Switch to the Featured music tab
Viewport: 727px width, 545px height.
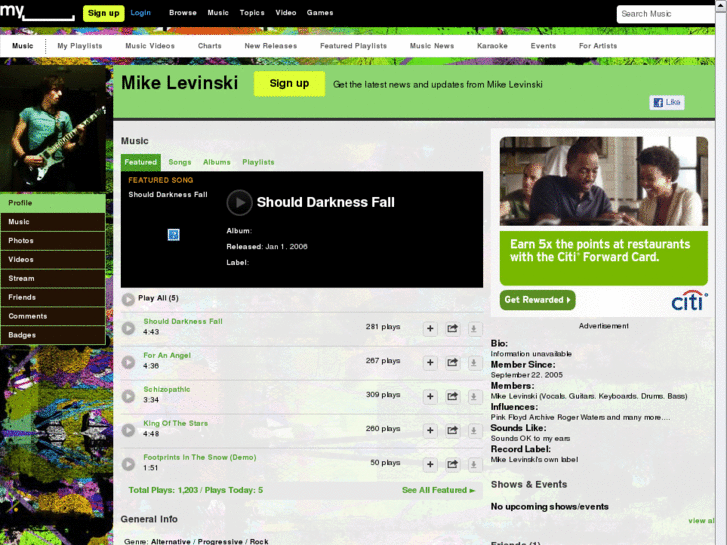coord(140,162)
